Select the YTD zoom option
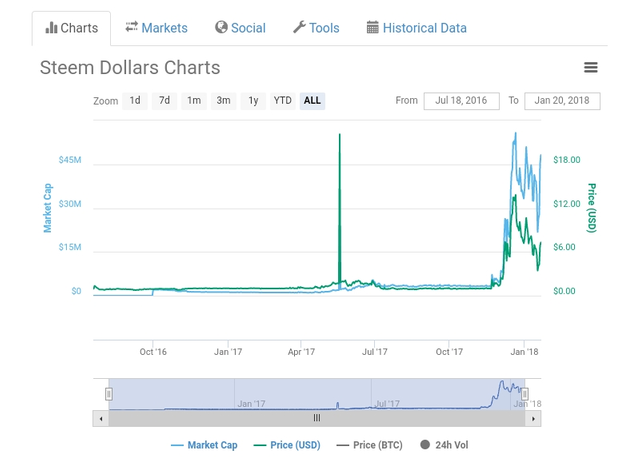This screenshot has width=640, height=457. point(282,101)
